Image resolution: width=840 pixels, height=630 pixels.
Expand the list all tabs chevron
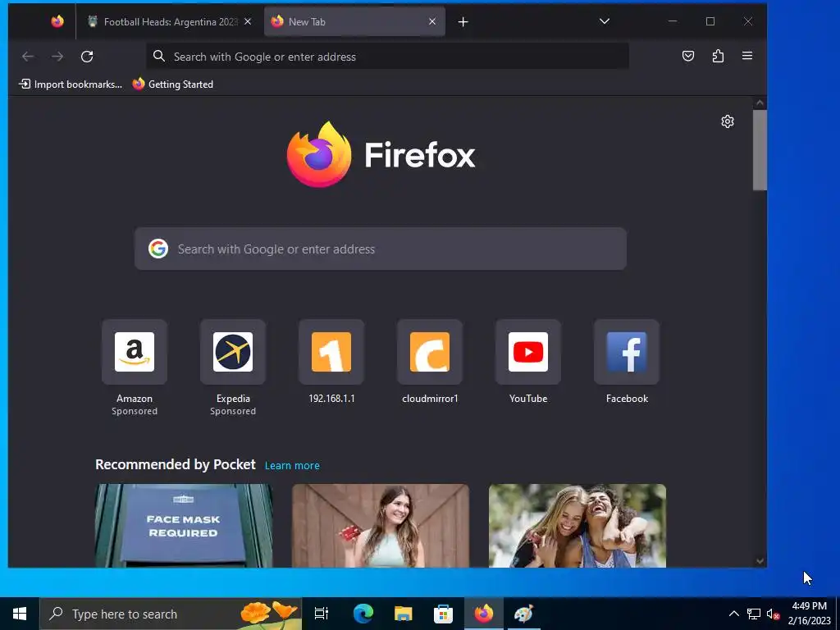pos(605,21)
